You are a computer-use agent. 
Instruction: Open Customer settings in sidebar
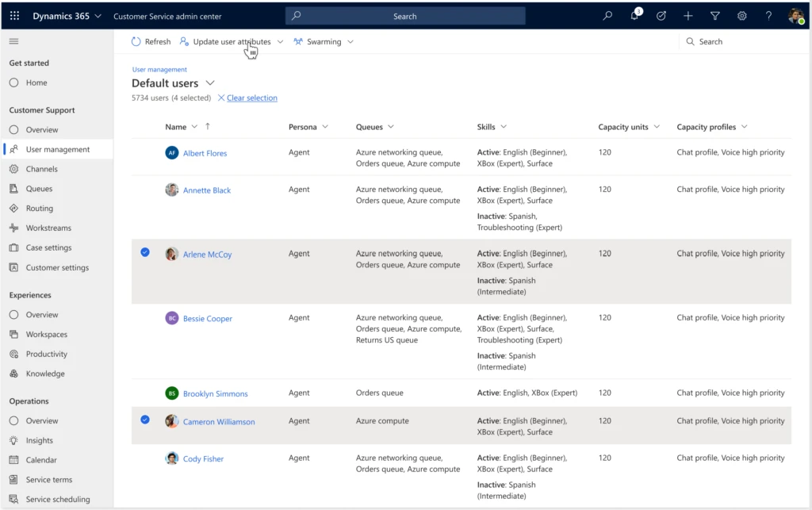[57, 267]
